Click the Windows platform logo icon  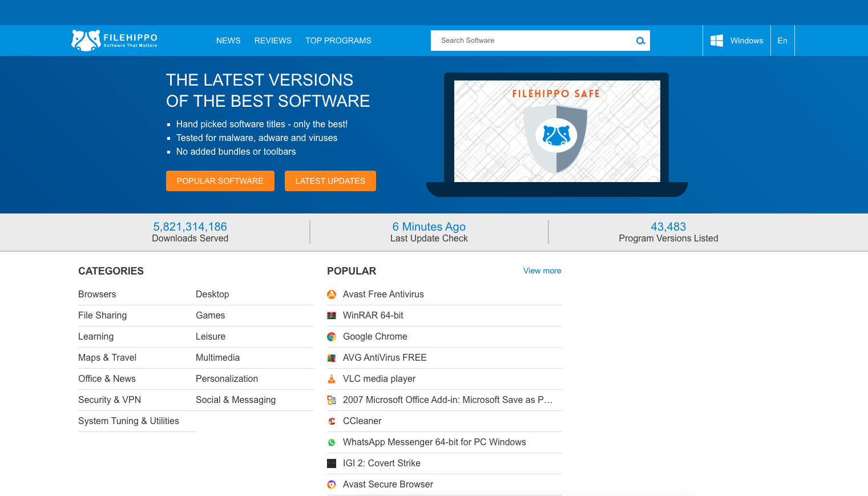coord(717,41)
